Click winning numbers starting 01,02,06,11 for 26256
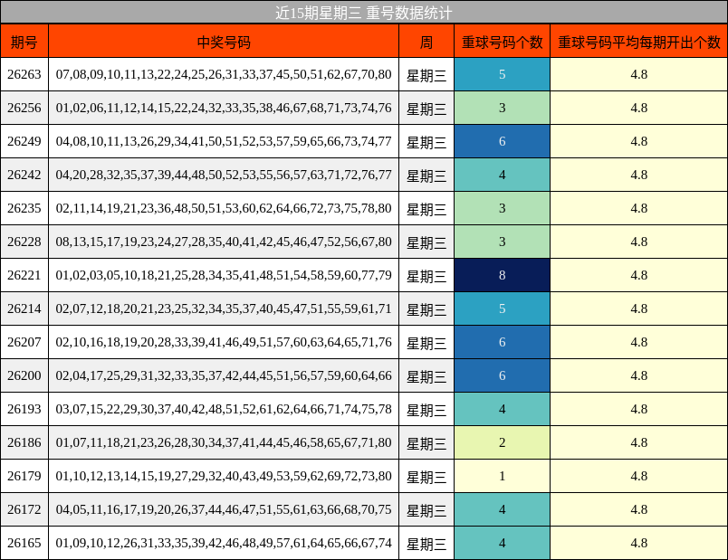728x560 pixels. [224, 108]
